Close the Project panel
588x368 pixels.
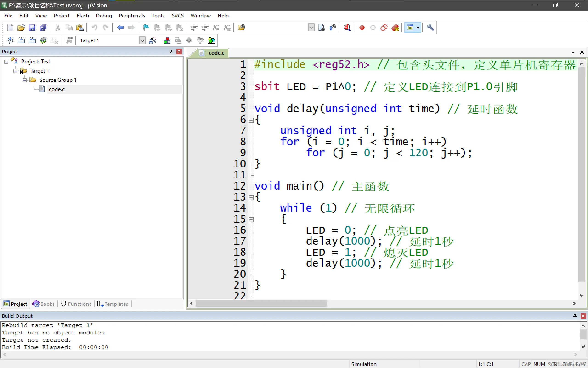(179, 51)
